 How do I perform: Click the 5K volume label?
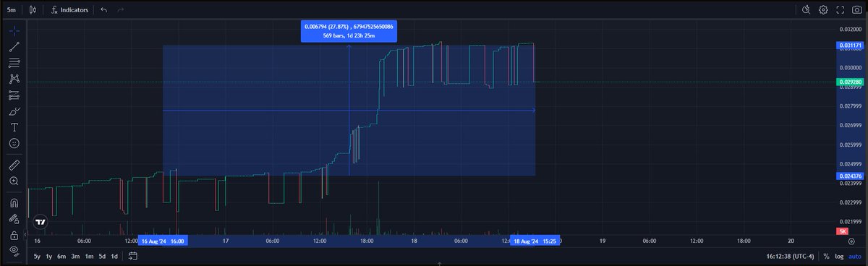coord(842,231)
